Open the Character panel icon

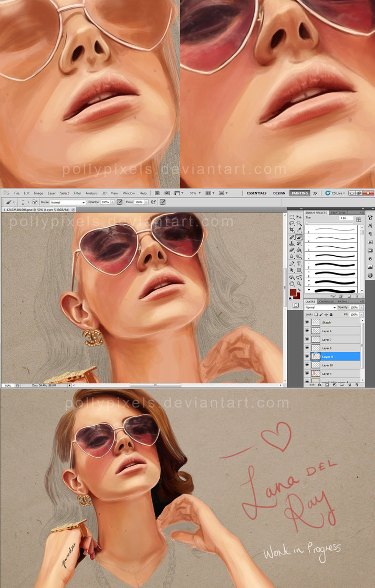tap(370, 226)
